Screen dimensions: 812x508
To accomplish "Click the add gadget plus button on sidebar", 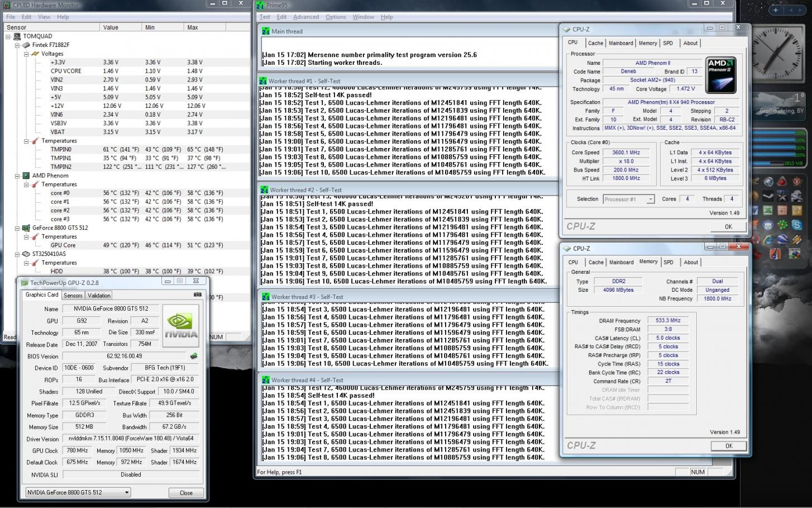I will point(775,10).
